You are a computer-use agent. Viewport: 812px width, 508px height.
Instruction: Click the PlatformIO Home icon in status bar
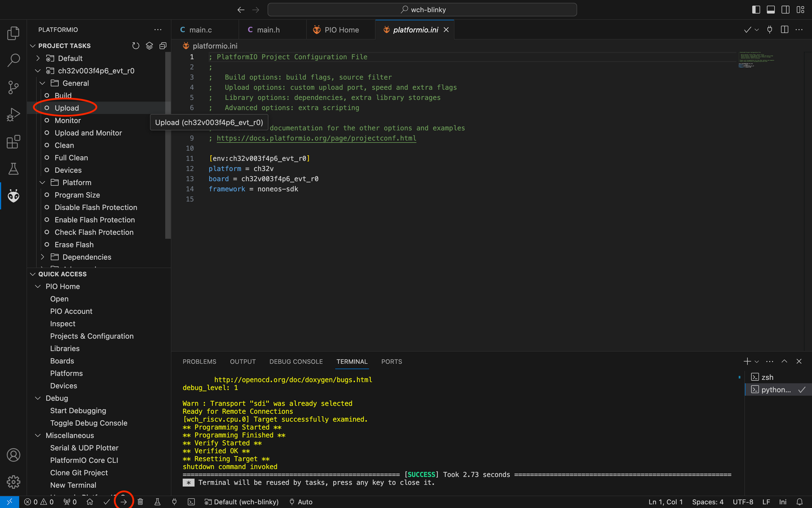click(90, 502)
